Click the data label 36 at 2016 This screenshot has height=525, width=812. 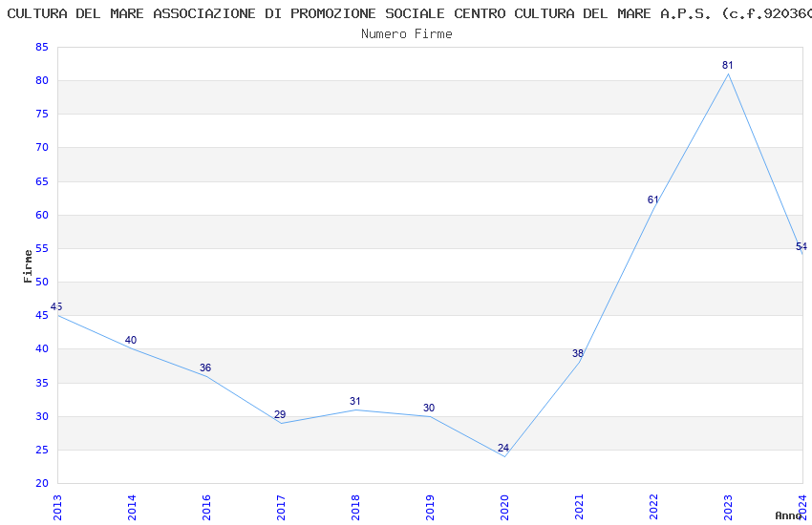point(205,367)
